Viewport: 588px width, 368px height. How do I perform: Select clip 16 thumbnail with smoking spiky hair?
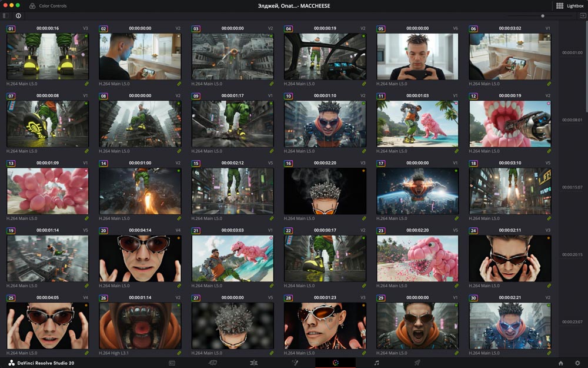[x=325, y=191]
